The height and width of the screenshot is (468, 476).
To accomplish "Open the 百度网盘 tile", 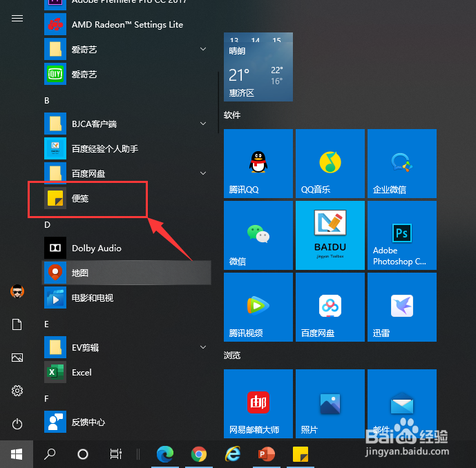I will coord(330,307).
